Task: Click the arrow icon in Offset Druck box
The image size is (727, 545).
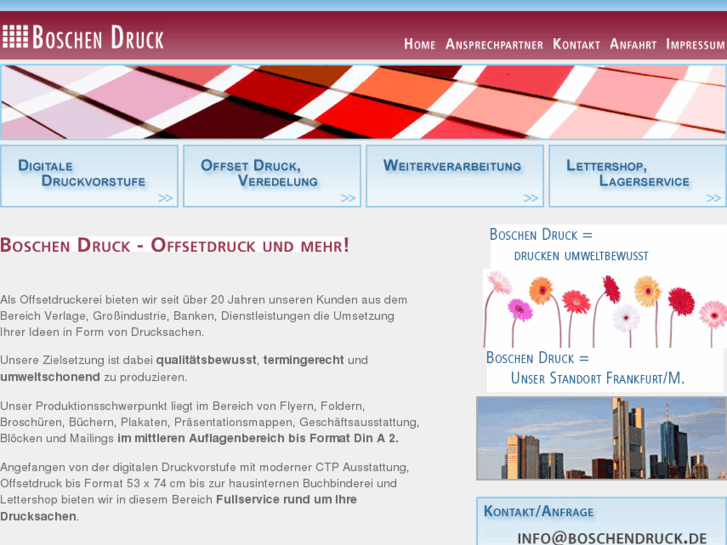Action: click(x=348, y=199)
